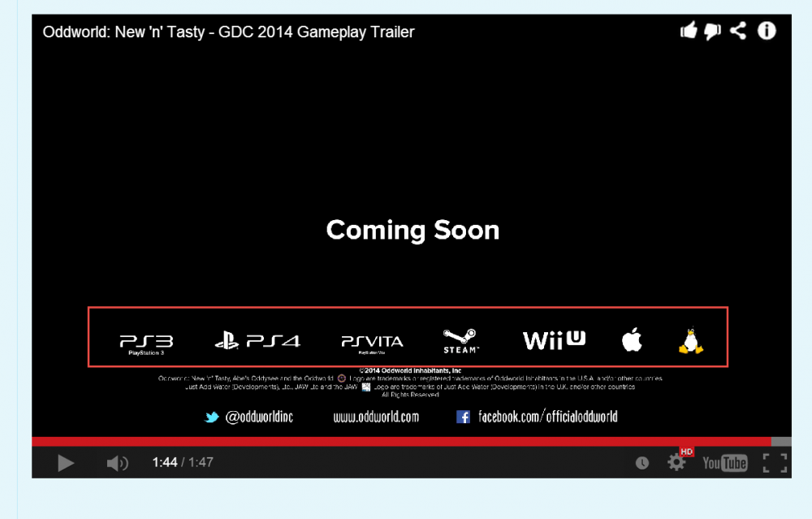This screenshot has width=812, height=519.
Task: Click the 1:47 total duration text
Action: click(201, 462)
